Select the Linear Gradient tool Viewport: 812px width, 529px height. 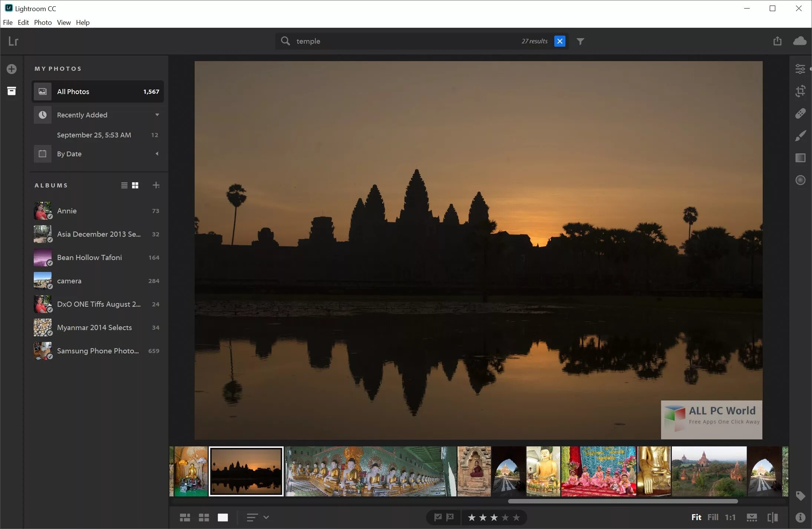800,158
